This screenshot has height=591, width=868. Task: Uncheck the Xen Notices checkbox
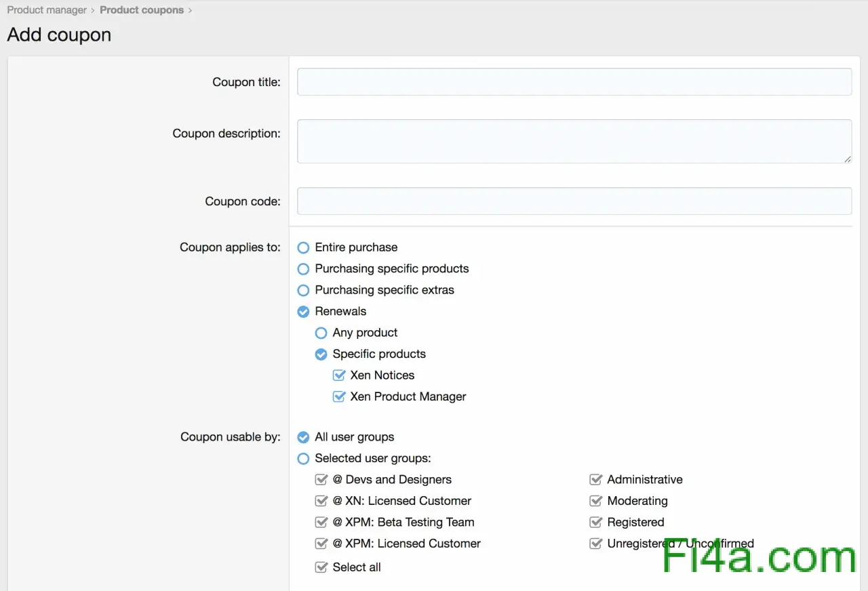click(339, 375)
